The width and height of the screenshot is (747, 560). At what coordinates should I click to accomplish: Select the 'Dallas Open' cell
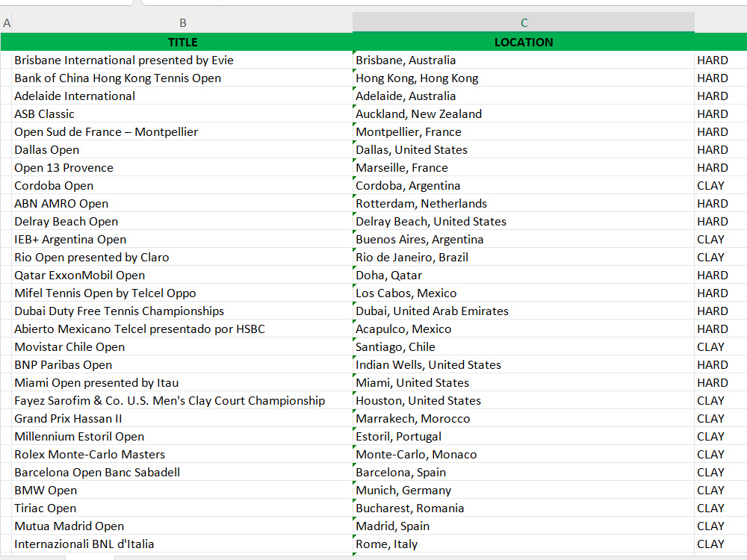[182, 149]
